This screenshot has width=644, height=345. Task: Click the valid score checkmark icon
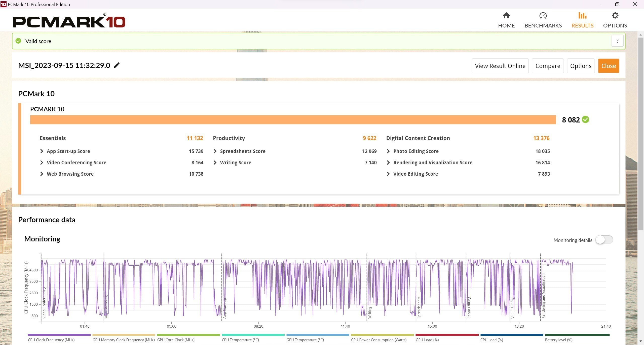pyautogui.click(x=19, y=41)
